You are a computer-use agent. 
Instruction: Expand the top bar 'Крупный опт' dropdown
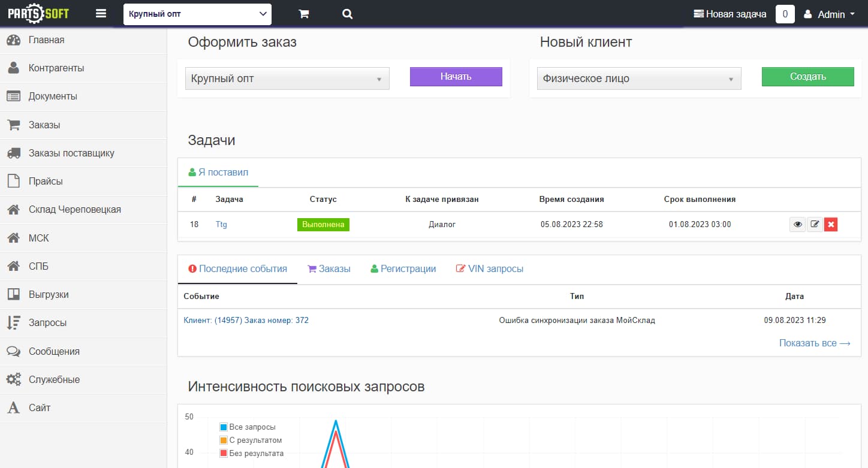(197, 14)
